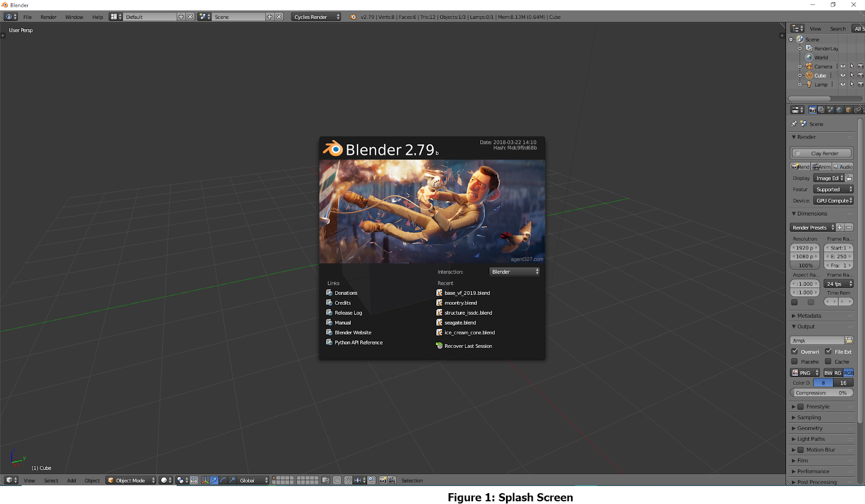Open the Feature Set Supported dropdown
865x504 pixels.
(833, 190)
